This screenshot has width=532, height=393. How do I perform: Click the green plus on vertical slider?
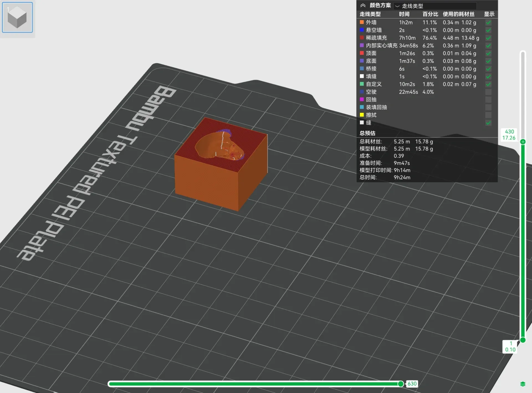pyautogui.click(x=523, y=142)
